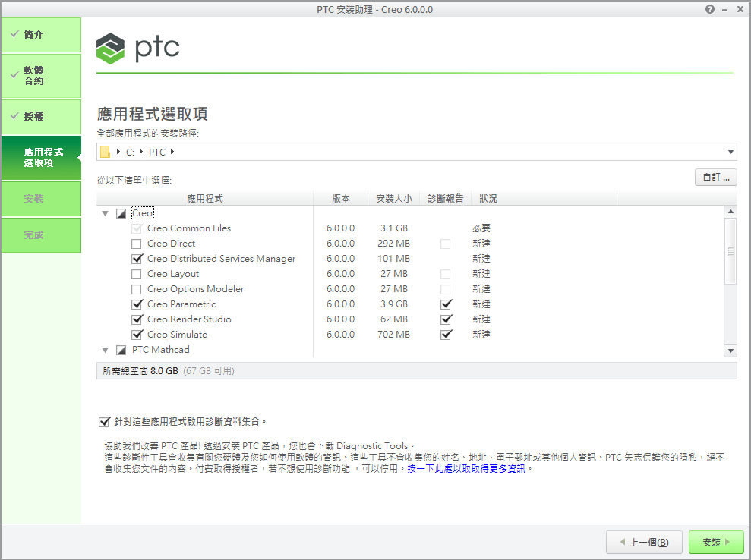Open the installation path dropdown arrow
The height and width of the screenshot is (560, 751).
730,152
